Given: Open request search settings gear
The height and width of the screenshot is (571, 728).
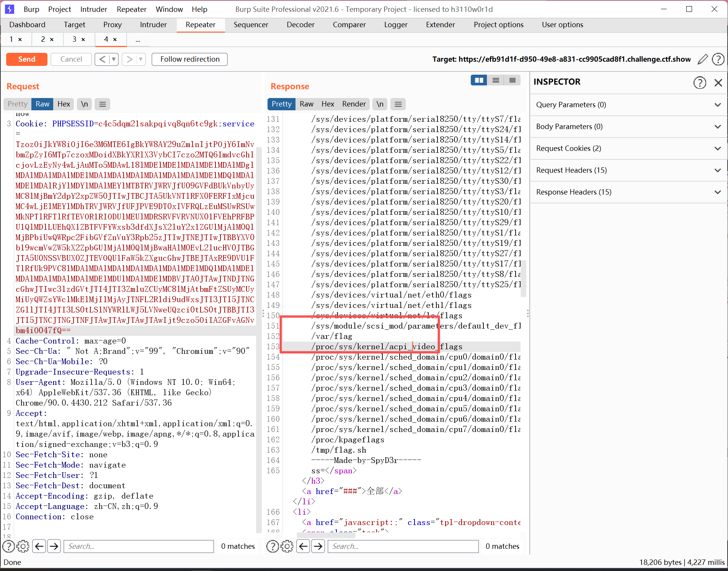Looking at the screenshot, I should click(x=23, y=546).
